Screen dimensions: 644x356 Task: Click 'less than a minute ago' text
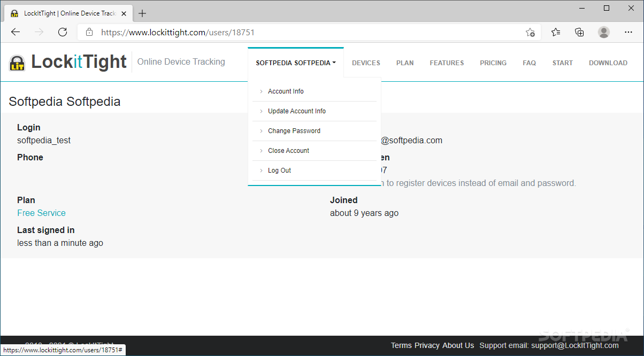tap(60, 243)
